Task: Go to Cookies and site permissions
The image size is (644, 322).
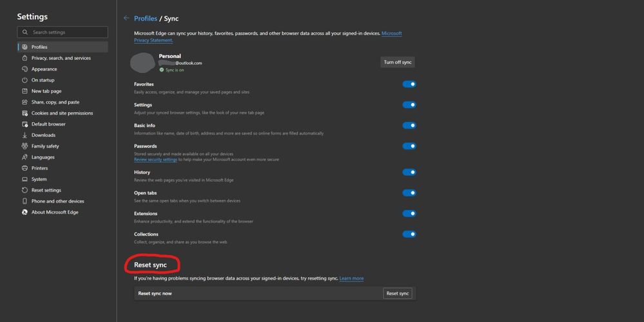Action: pos(63,113)
